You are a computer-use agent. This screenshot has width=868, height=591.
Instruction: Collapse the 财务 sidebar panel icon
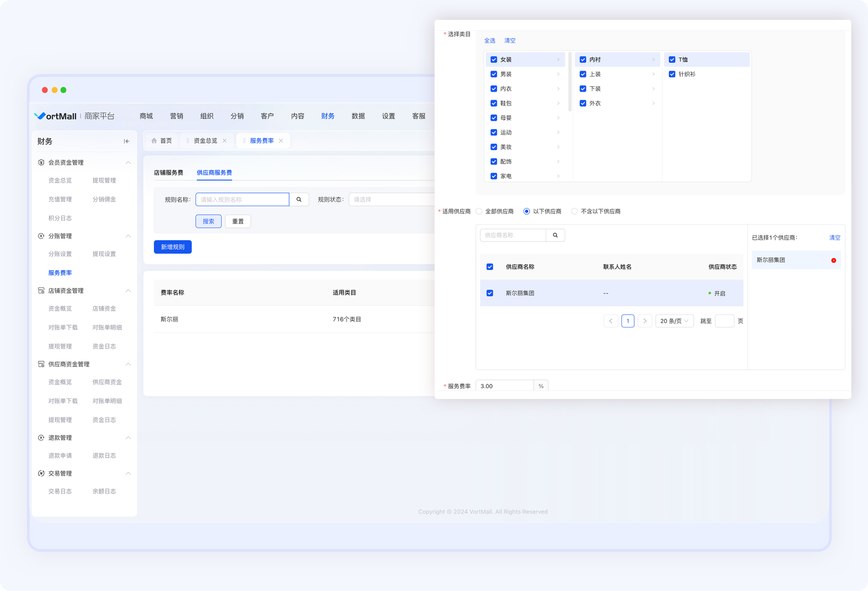[x=126, y=142]
